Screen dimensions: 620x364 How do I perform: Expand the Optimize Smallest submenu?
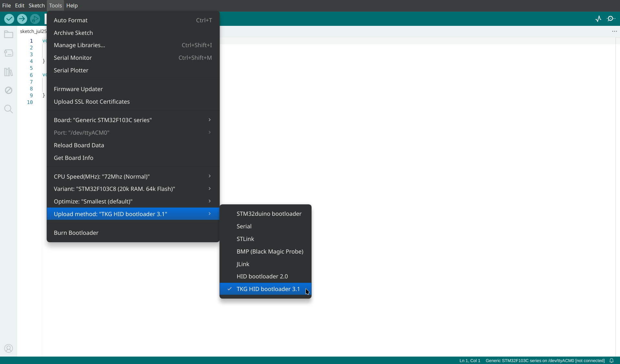click(x=133, y=202)
